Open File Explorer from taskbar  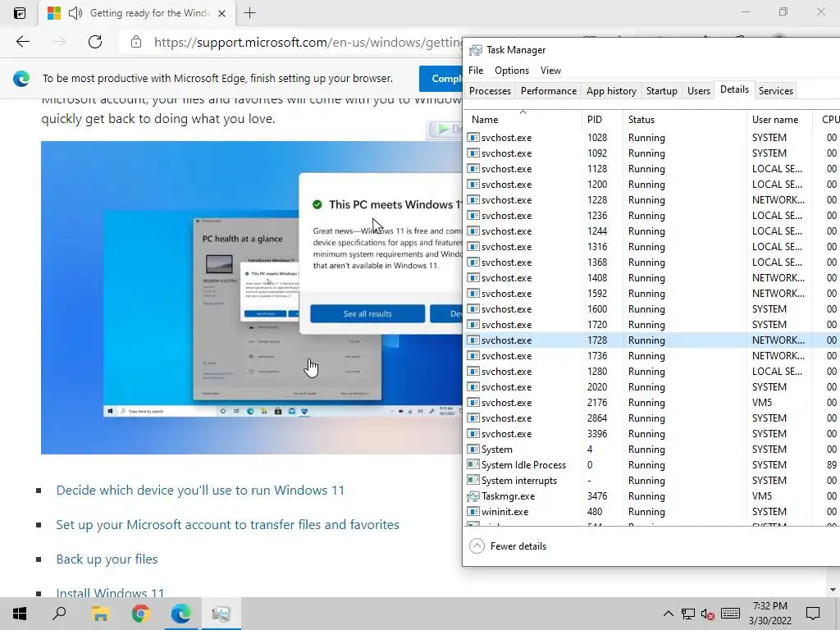point(100,614)
